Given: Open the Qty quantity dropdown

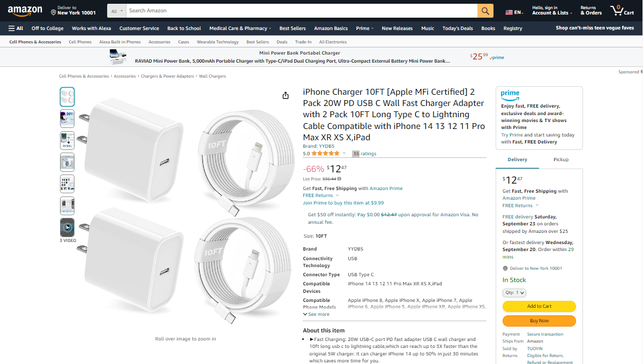Looking at the screenshot, I should coord(514,293).
